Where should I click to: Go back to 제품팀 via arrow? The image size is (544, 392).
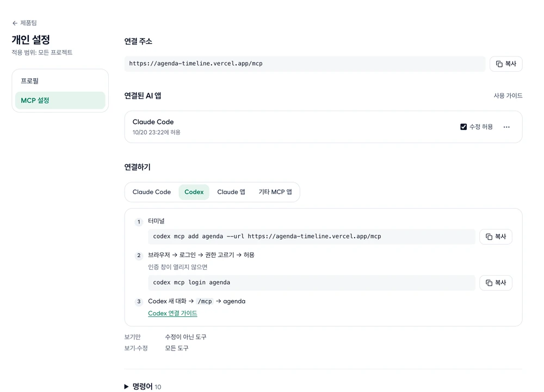24,23
